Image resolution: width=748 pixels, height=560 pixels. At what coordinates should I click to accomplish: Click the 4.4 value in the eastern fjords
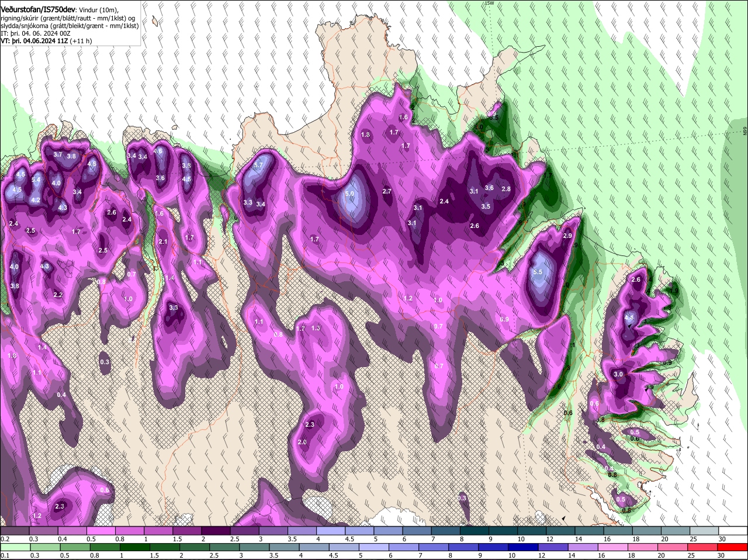[629, 317]
